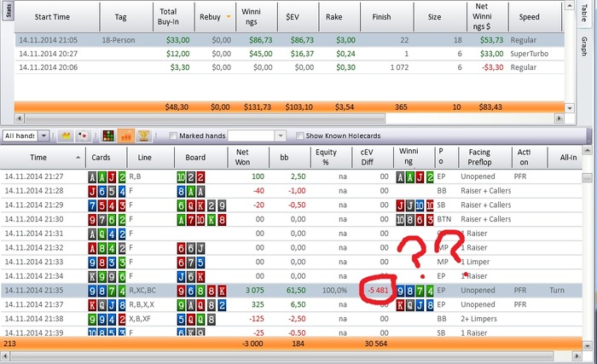Click the Tag column header
Image resolution: width=597 pixels, height=364 pixels.
point(121,17)
